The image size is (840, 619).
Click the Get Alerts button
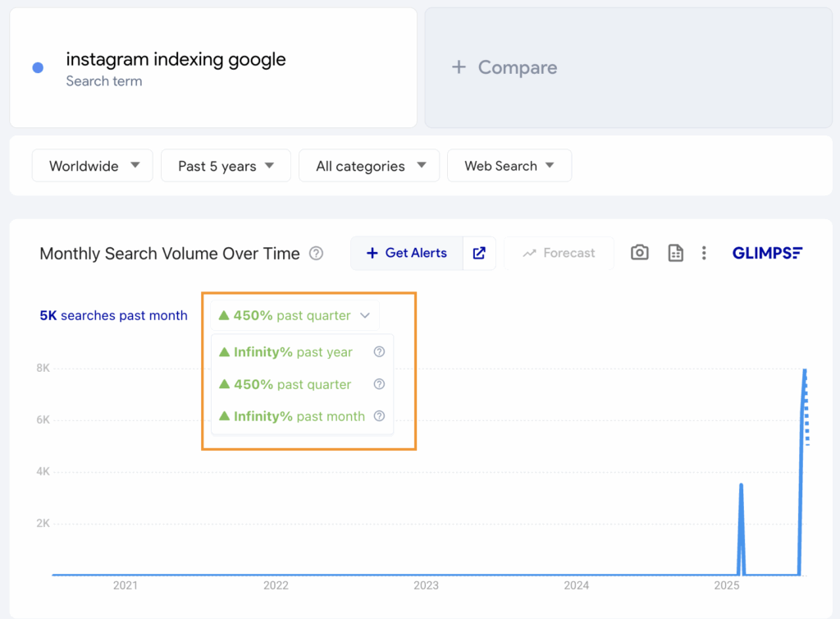[407, 253]
